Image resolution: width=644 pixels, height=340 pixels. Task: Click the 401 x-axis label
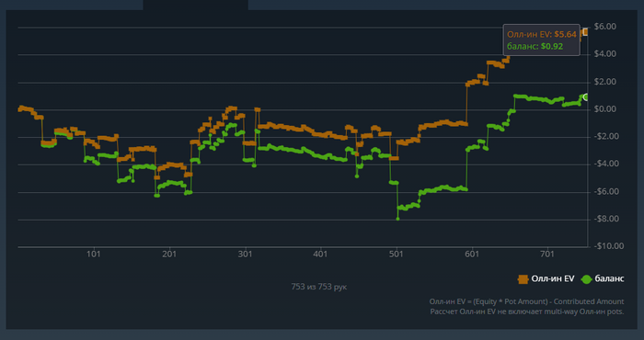click(x=321, y=255)
